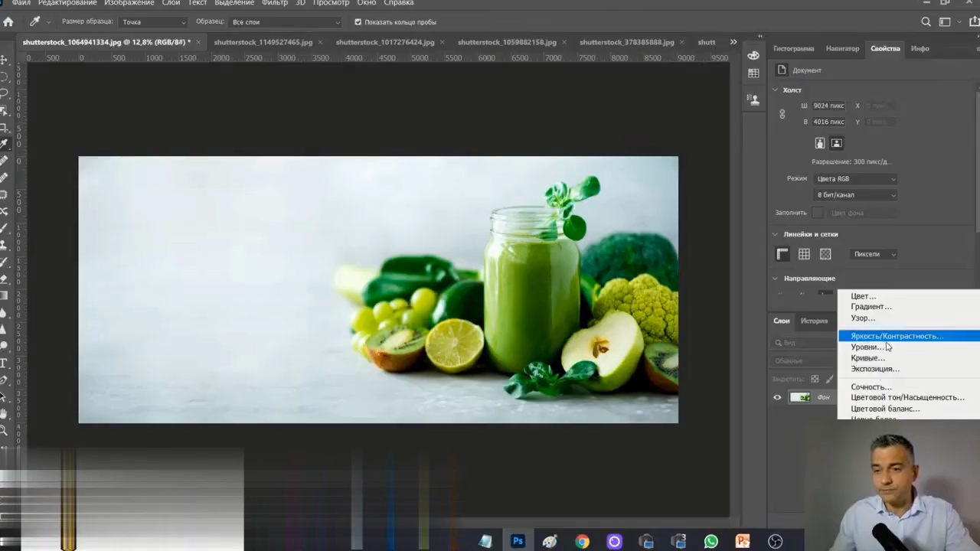Toggle rulers display icon
980x551 pixels.
782,254
